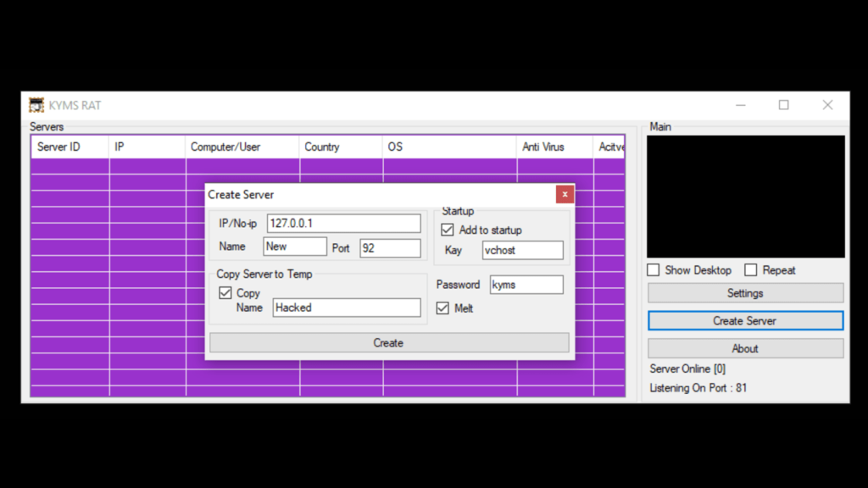Click the Computer/User column header
Screen dimensions: 868x488
pos(242,147)
